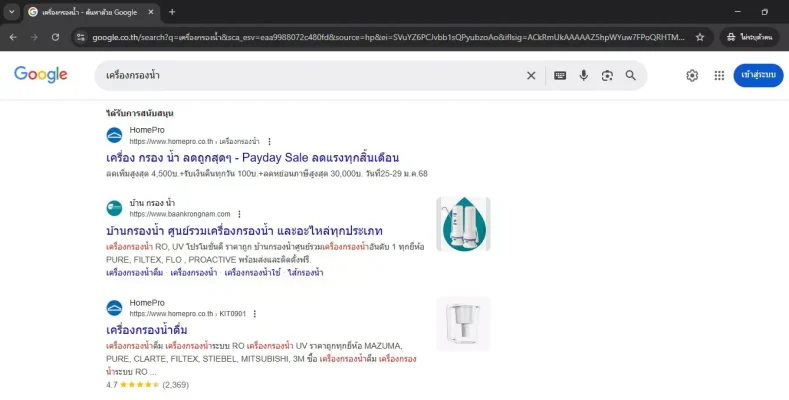Viewport: 789px width, 400px height.
Task: Bookmark this page with the star icon
Action: [700, 37]
